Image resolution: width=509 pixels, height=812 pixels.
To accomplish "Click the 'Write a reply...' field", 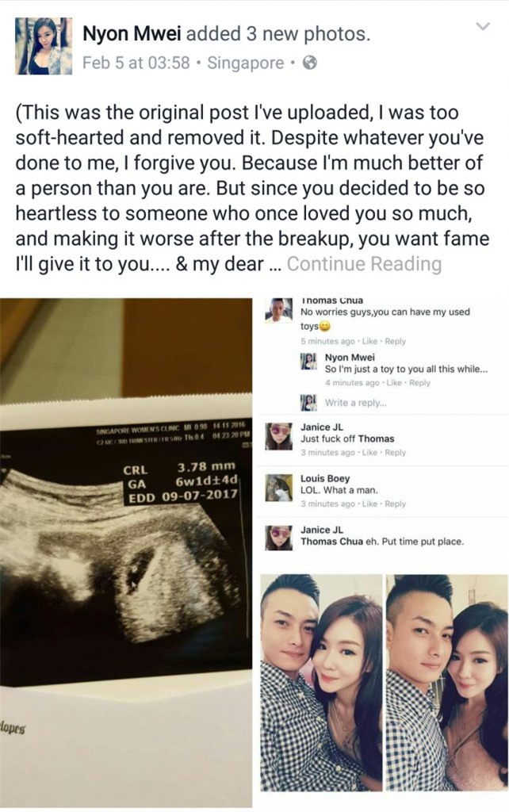I will pos(356,402).
